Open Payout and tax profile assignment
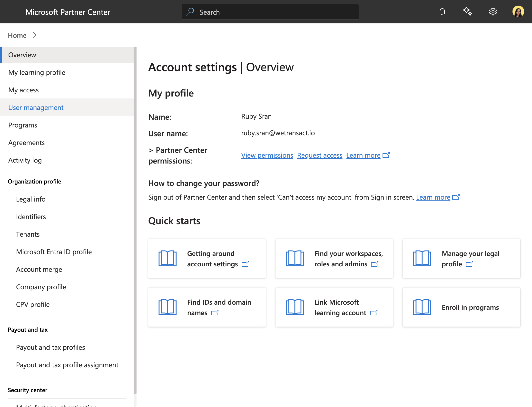The height and width of the screenshot is (407, 532). tap(67, 365)
